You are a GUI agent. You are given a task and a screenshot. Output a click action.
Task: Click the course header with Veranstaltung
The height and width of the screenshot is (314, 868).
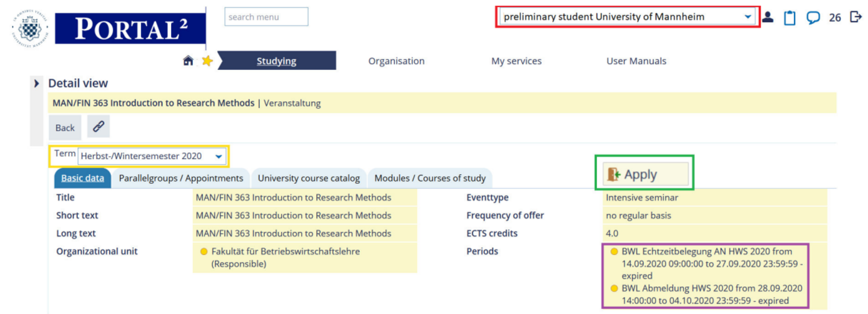pyautogui.click(x=442, y=103)
